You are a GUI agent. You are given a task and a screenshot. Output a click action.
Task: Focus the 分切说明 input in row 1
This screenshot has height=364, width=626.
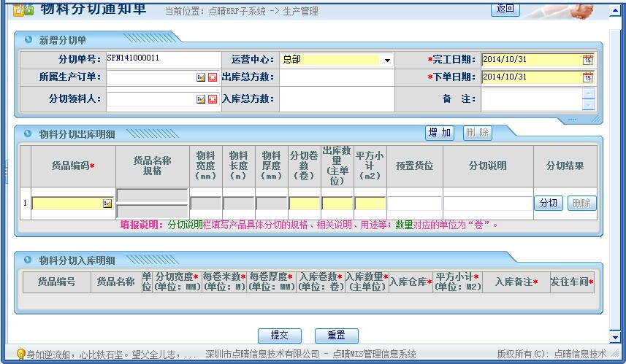[x=487, y=204]
